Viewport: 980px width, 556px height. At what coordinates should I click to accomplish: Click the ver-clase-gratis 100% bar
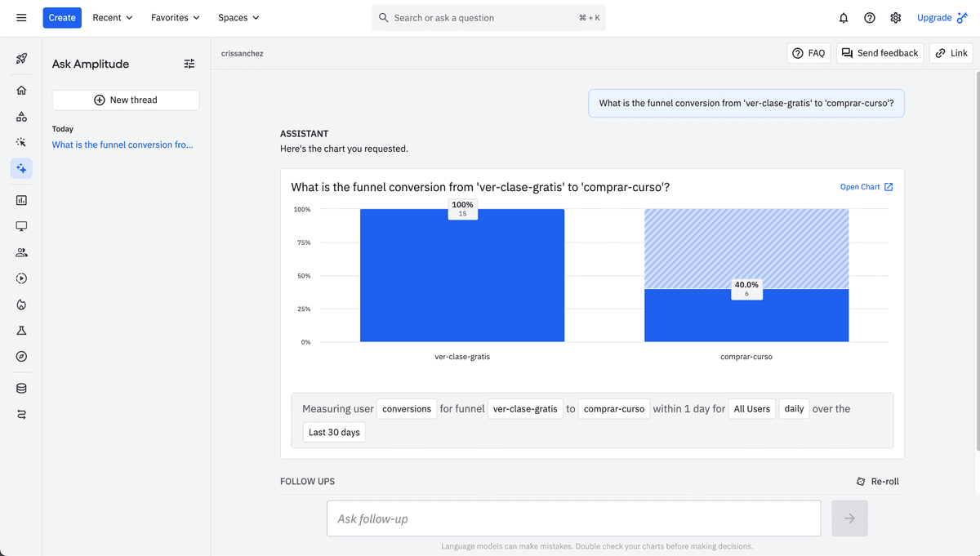[x=462, y=276]
